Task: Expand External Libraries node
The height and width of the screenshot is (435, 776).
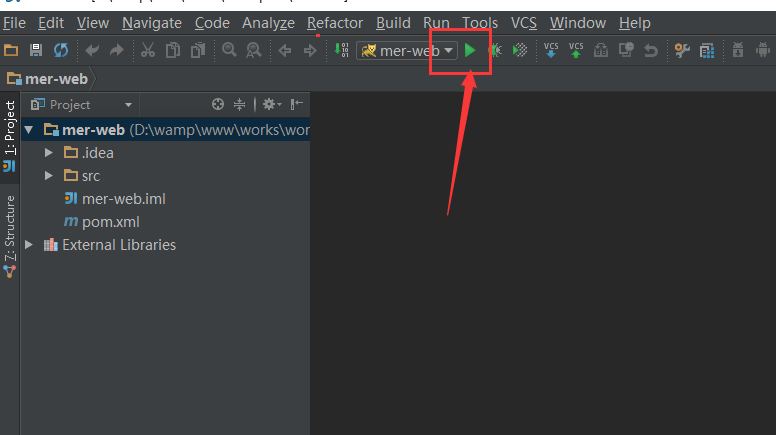Action: click(x=29, y=245)
